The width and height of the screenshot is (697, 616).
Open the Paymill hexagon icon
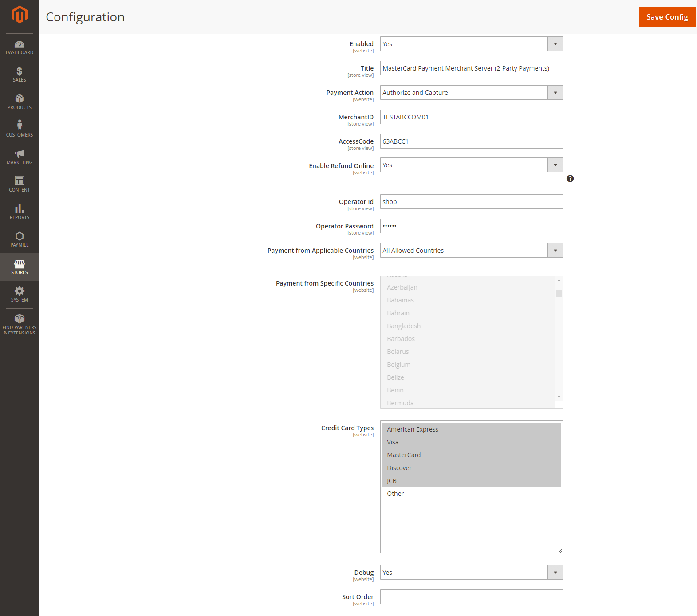(20, 236)
